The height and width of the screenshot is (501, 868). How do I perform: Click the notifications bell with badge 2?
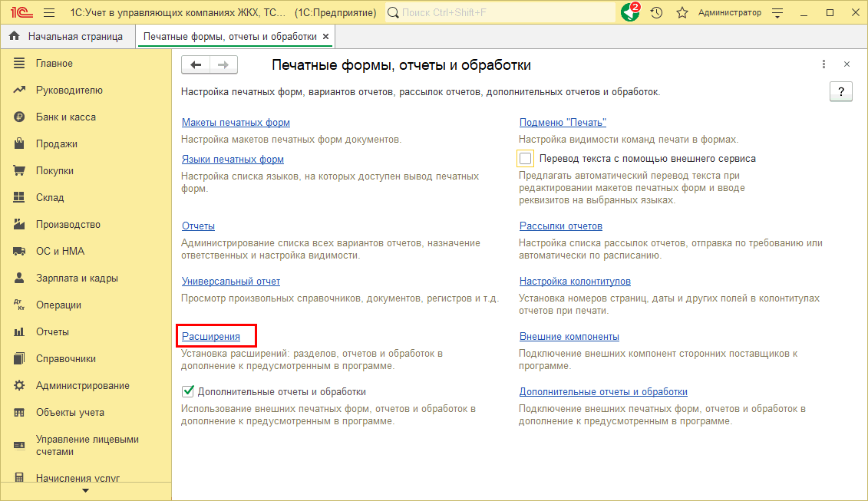tap(631, 12)
